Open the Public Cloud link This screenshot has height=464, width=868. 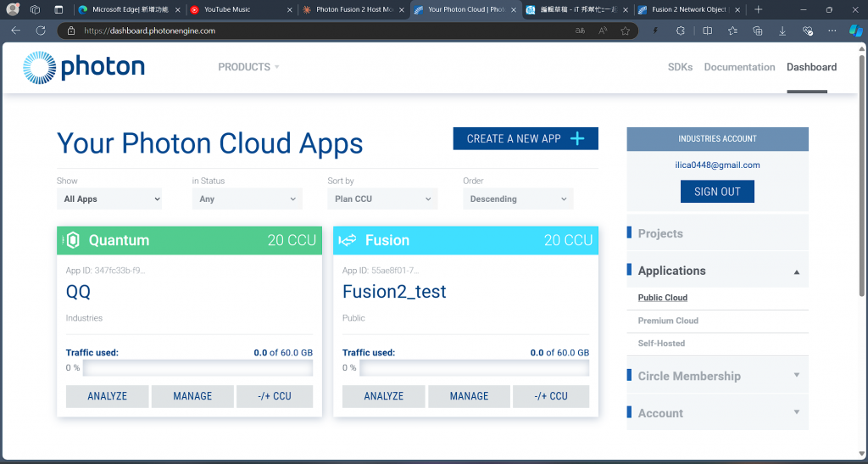(663, 298)
